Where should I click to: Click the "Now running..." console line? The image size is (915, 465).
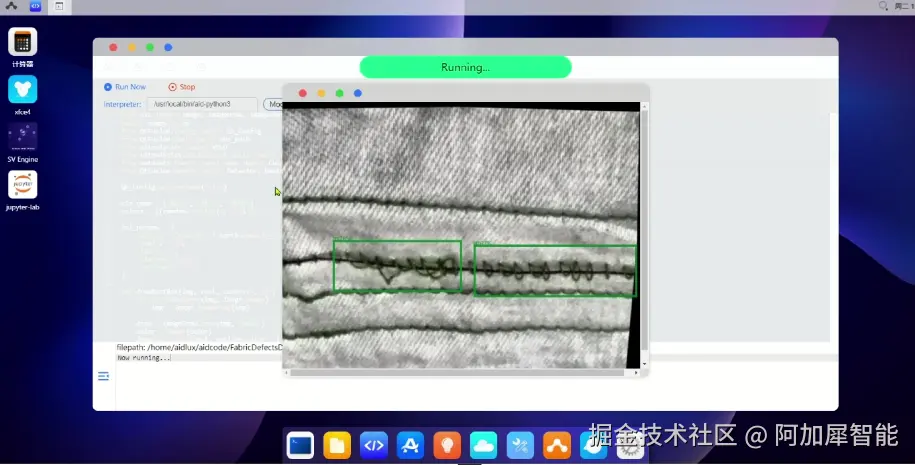click(144, 358)
